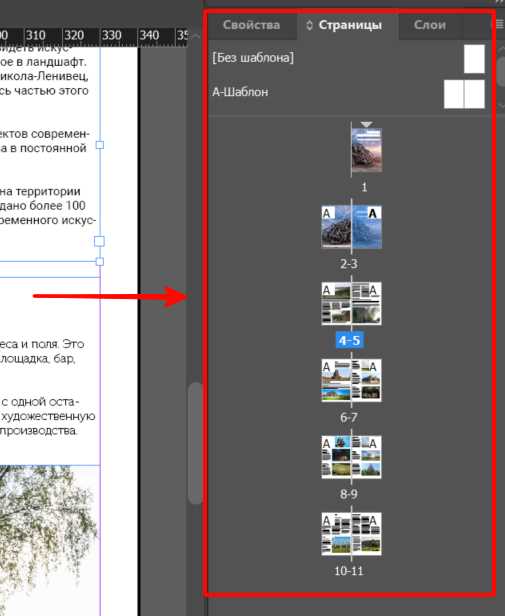The image size is (505, 616).
Task: Click the А-Шаблон spread thumbnail
Action: click(x=464, y=94)
